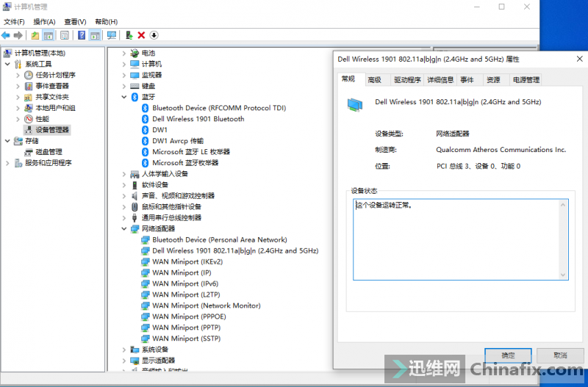Collapse the 蓝牙 category
The image size is (588, 387).
pyautogui.click(x=123, y=97)
